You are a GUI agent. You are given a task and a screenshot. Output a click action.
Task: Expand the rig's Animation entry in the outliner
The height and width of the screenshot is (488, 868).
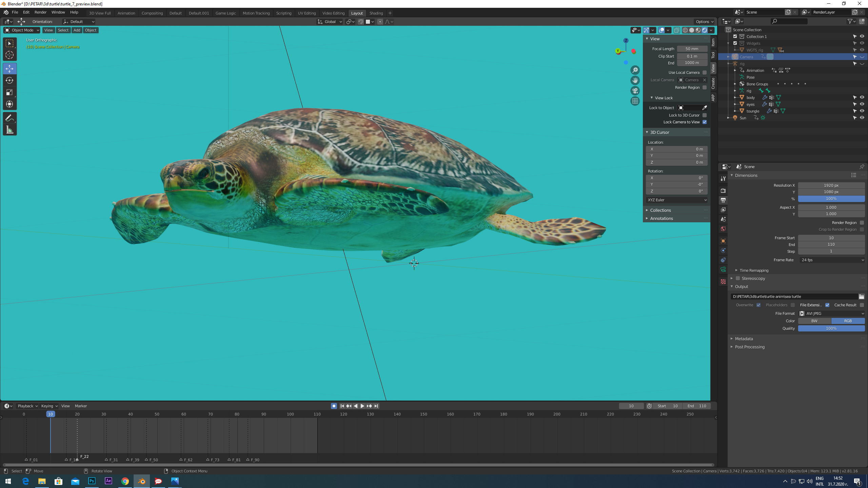[735, 70]
